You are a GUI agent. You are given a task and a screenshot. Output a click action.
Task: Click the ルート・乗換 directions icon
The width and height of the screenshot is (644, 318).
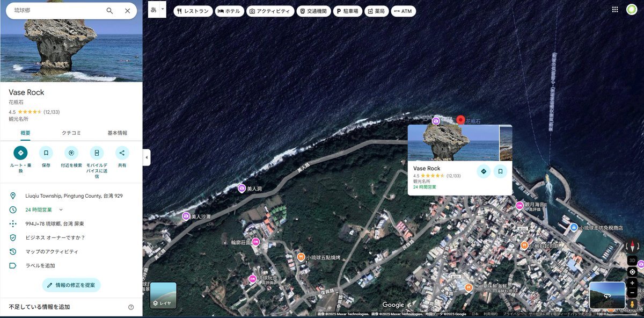(20, 153)
